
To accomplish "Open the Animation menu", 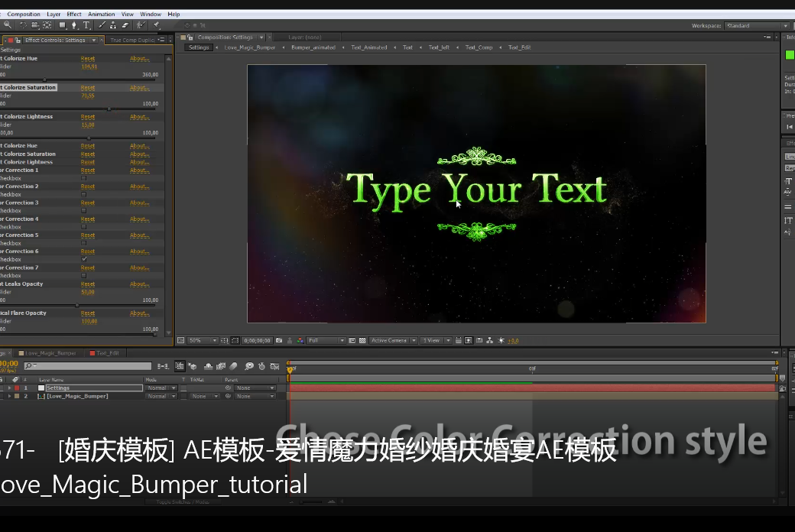I will tap(102, 15).
